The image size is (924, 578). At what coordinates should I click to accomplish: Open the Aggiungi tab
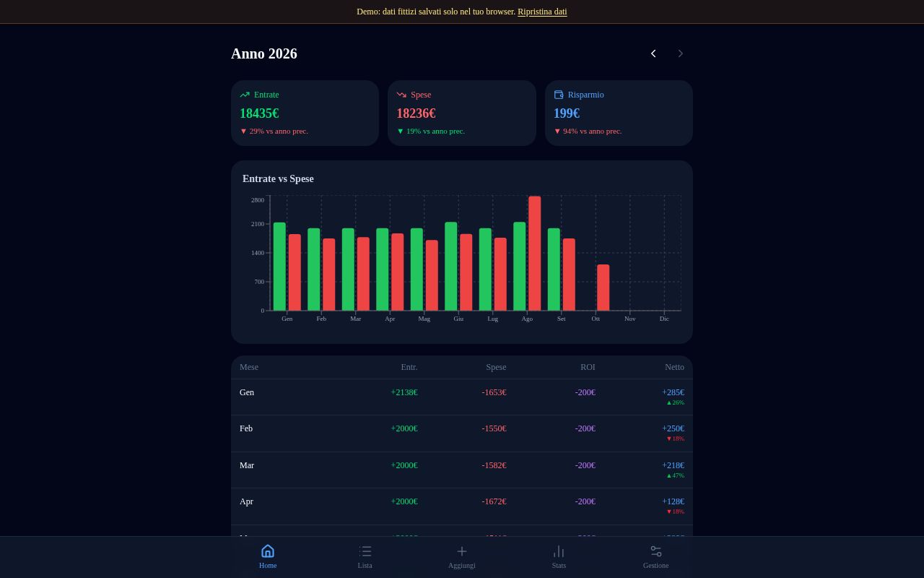point(462,557)
